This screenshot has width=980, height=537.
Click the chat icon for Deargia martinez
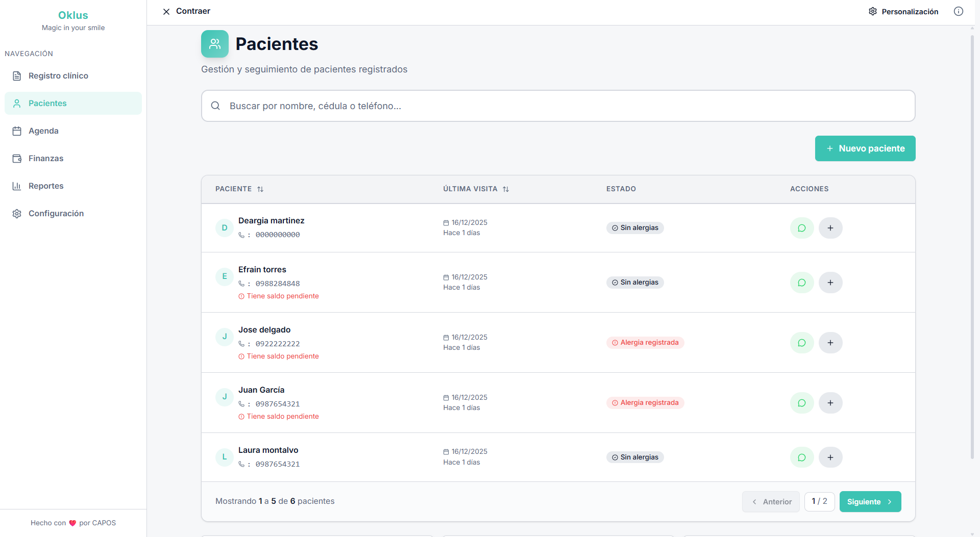pos(801,228)
